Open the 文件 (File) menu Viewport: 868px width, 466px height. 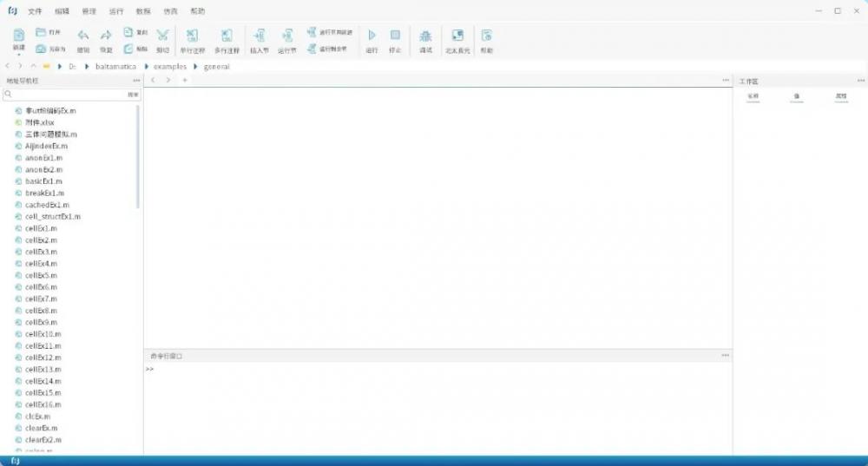35,11
